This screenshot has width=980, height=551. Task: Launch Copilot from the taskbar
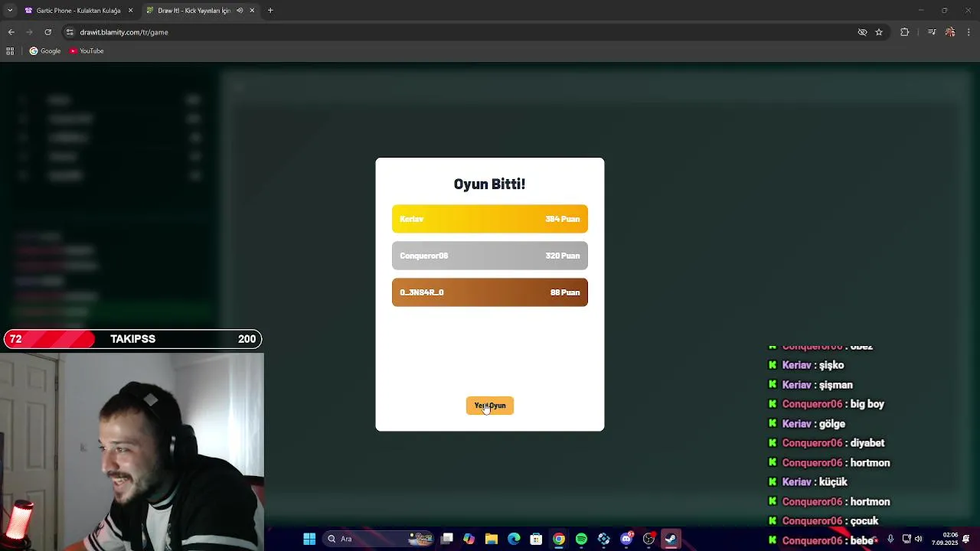(x=469, y=539)
